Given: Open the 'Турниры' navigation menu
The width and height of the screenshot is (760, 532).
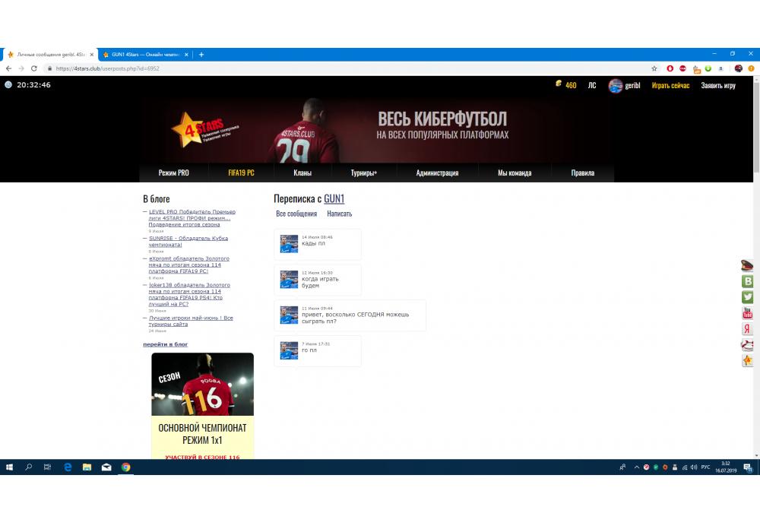Looking at the screenshot, I should pyautogui.click(x=363, y=173).
